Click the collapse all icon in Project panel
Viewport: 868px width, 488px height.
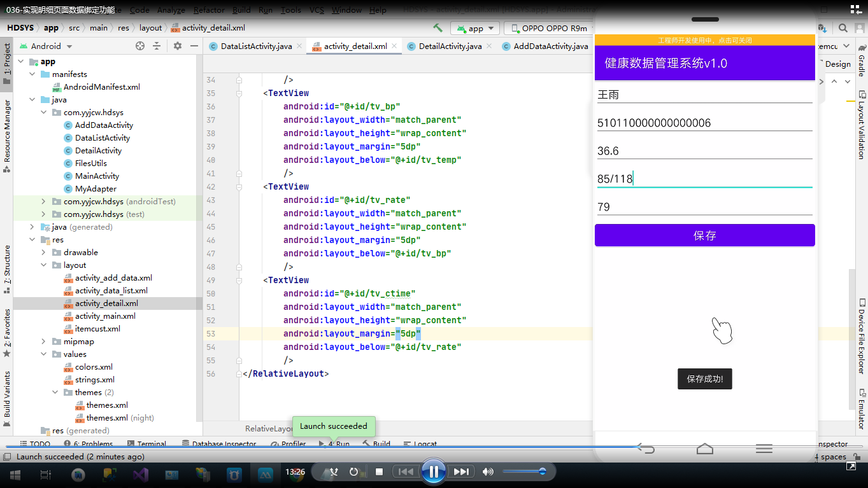(157, 46)
